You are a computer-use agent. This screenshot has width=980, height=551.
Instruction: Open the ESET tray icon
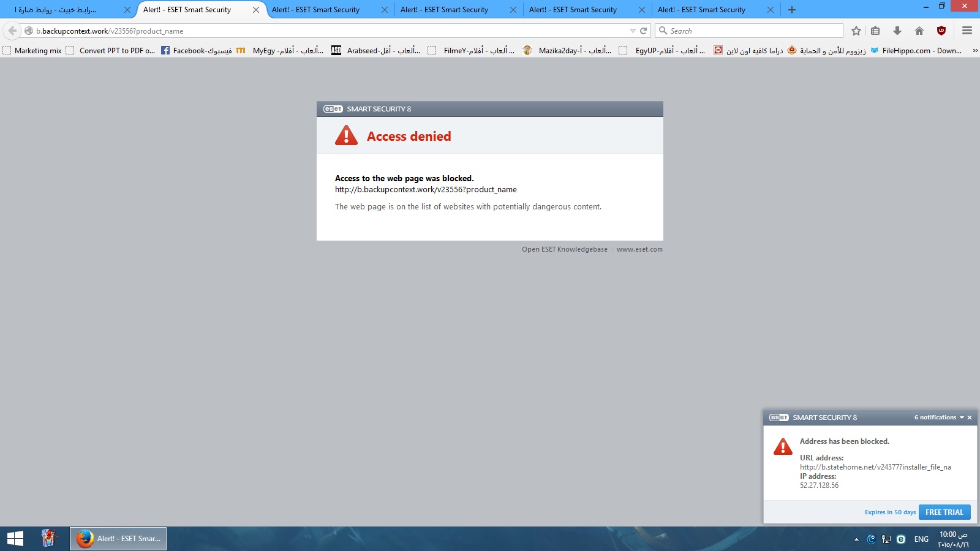pos(901,539)
